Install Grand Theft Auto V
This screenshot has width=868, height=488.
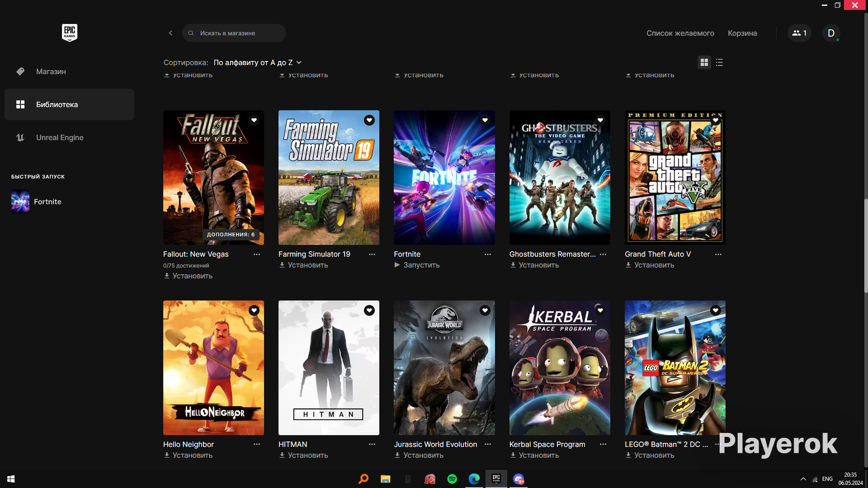tap(650, 265)
